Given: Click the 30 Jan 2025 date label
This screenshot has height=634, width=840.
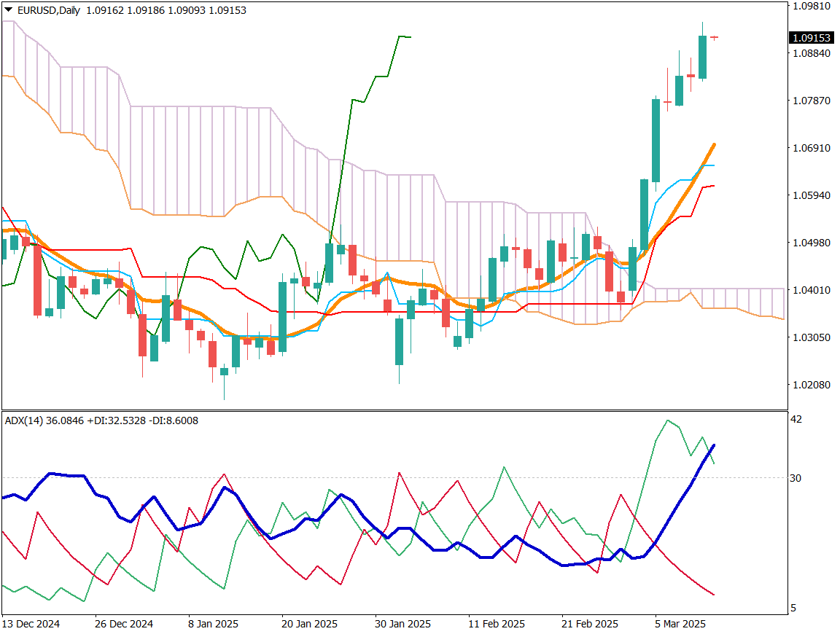Looking at the screenshot, I should [x=403, y=625].
